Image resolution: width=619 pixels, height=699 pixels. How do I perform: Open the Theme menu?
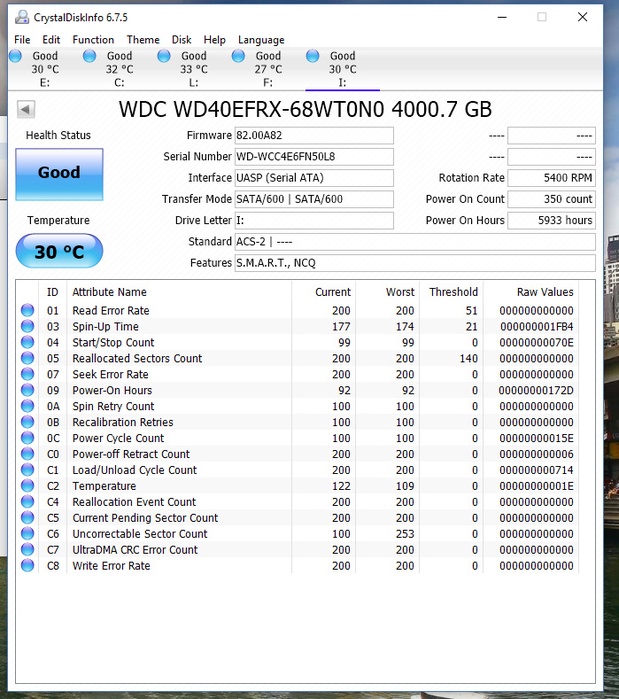pos(143,40)
